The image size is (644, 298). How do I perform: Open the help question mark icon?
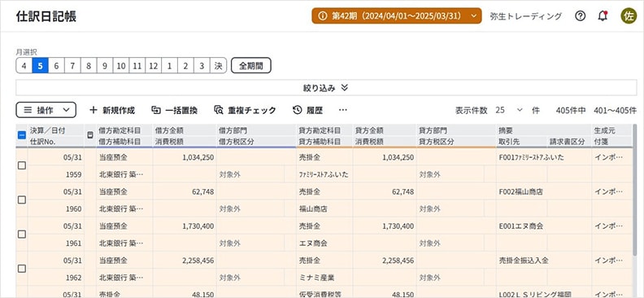[x=580, y=16]
